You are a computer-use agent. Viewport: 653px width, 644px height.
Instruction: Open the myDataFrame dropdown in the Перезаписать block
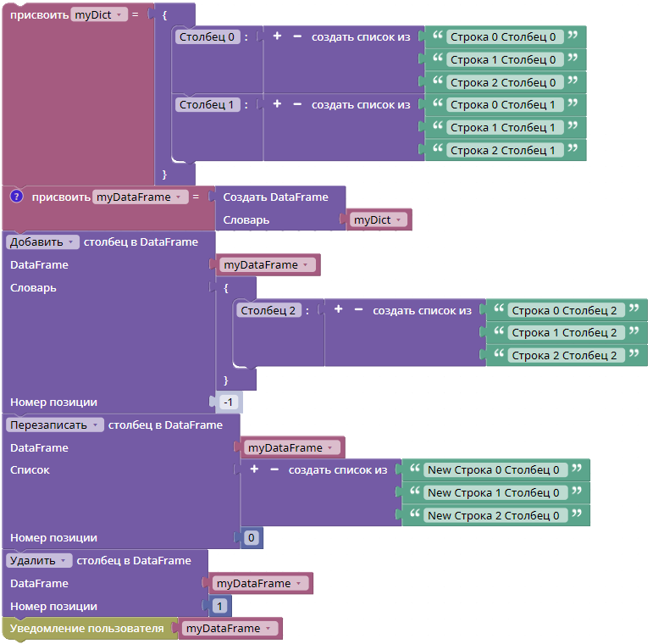click(291, 448)
